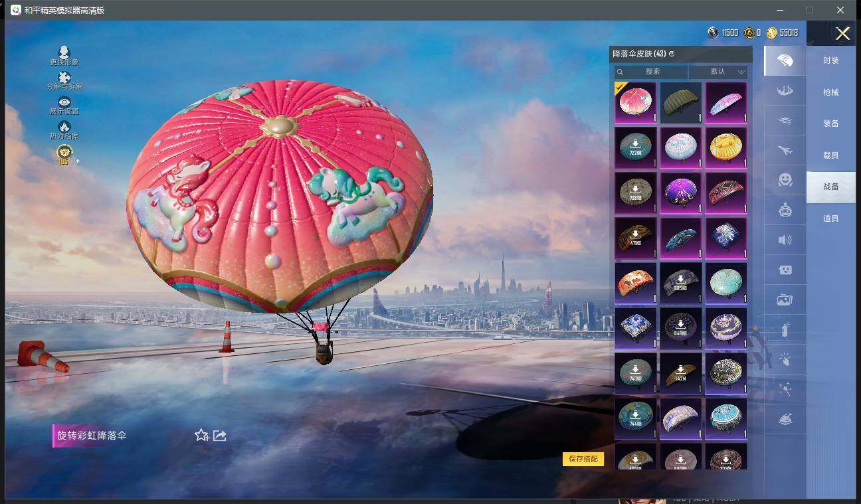Click the search field 搜索
The height and width of the screenshot is (504, 861).
651,71
